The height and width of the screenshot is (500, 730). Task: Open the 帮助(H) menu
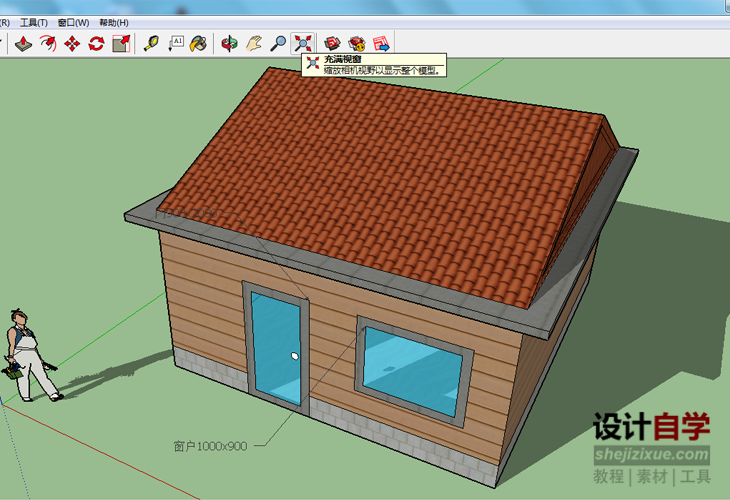[x=114, y=22]
